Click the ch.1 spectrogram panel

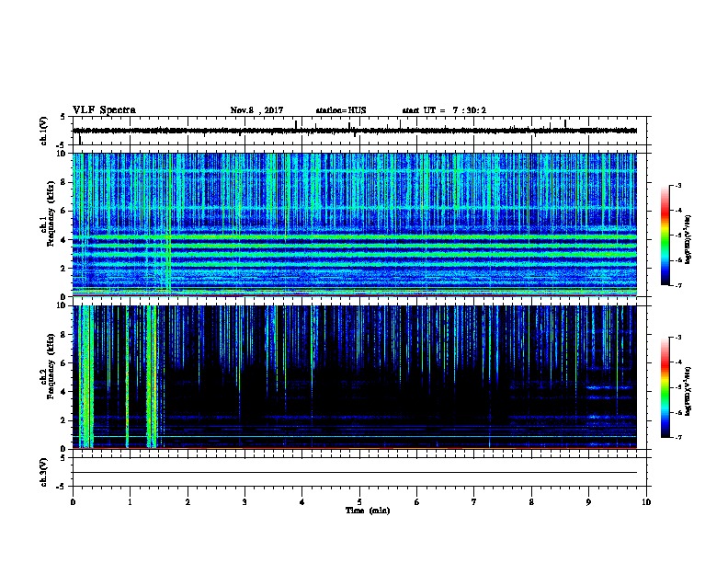355,224
